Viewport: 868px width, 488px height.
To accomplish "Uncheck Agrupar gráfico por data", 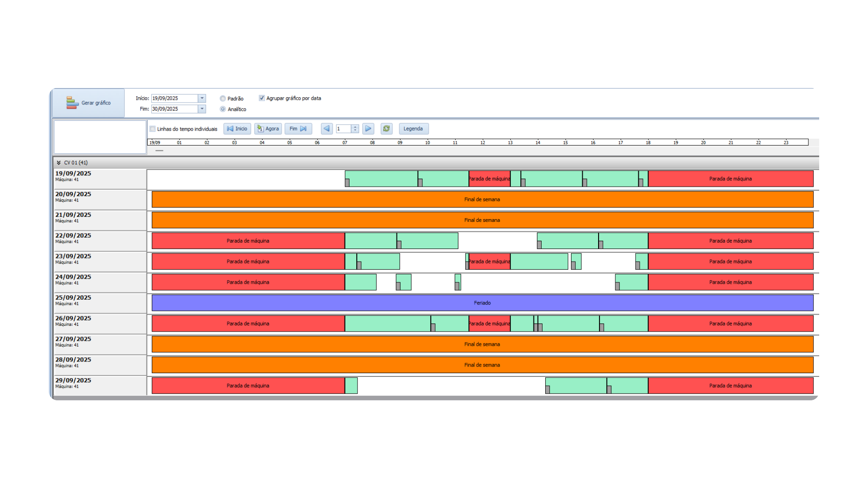I will tap(262, 98).
